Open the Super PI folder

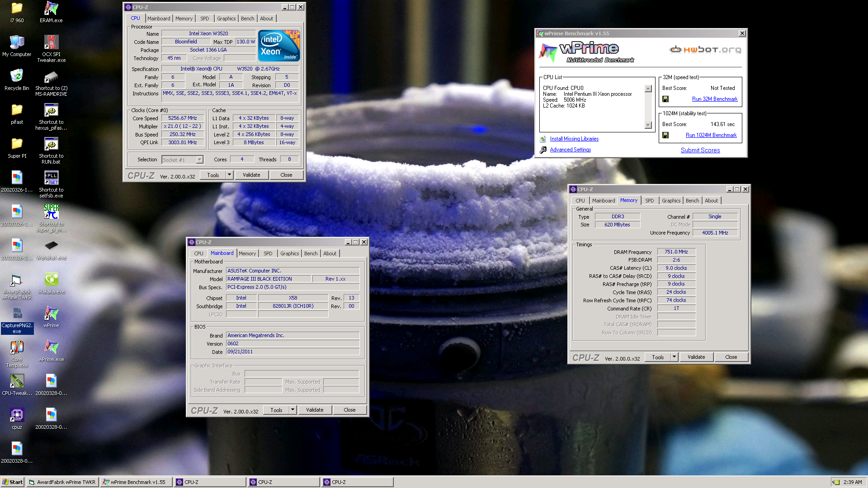(x=17, y=144)
